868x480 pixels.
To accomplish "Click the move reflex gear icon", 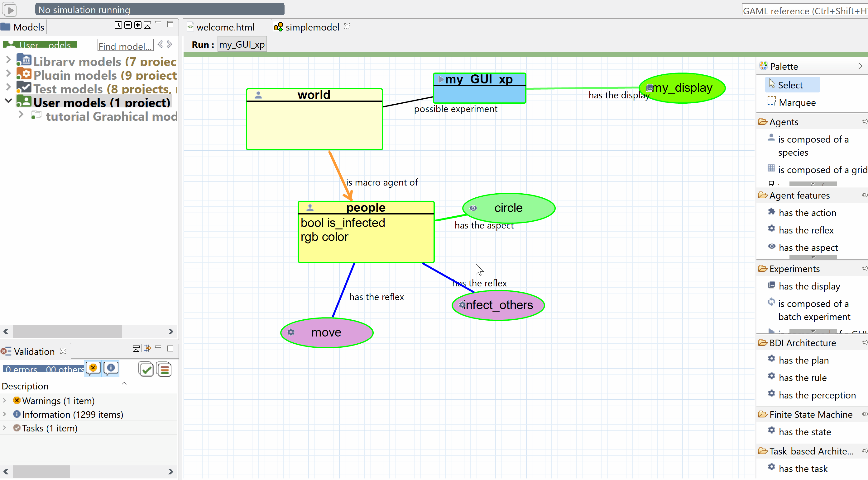I will [291, 332].
